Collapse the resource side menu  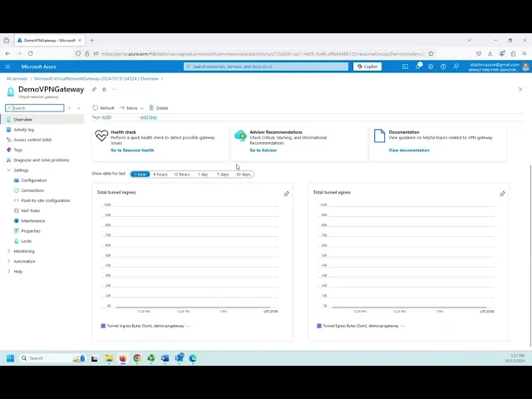tap(79, 108)
